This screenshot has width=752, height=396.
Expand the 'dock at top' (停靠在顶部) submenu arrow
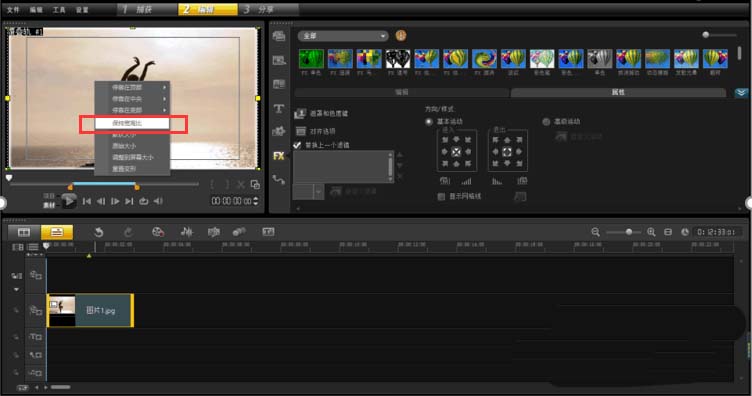coord(164,88)
